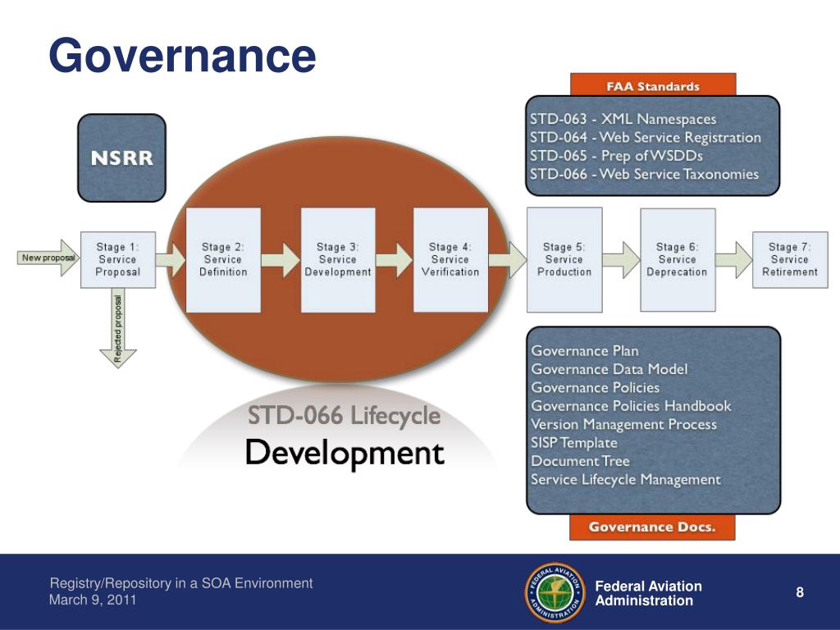Click the arrow between Stage 6 and Stage 7
The height and width of the screenshot is (630, 840).
[734, 260]
